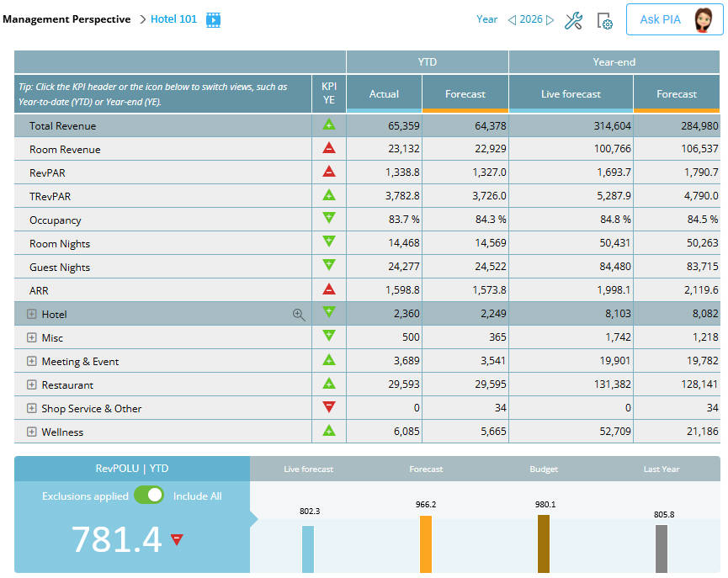Switch the toggle to Include All
728x578 pixels.
click(150, 496)
